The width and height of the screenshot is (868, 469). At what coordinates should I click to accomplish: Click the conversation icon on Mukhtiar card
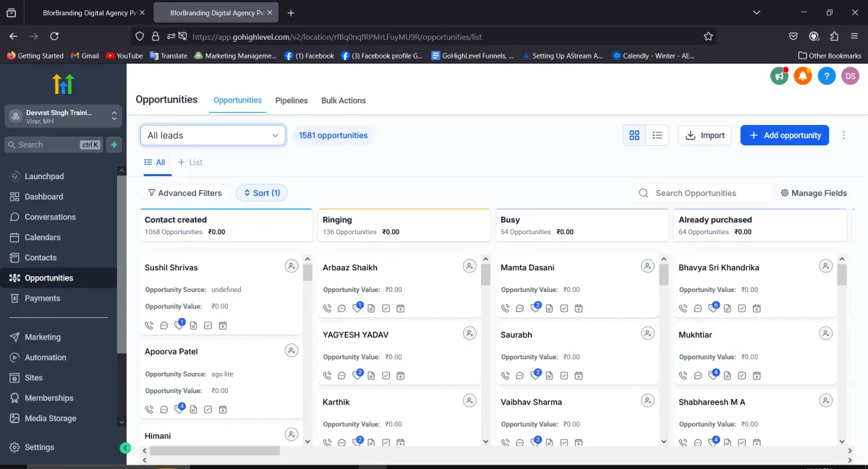tap(697, 376)
